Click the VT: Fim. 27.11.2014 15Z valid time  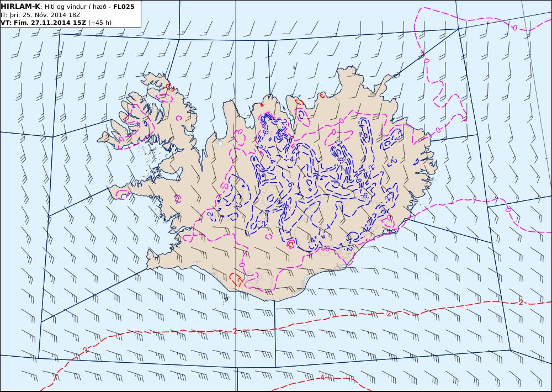pyautogui.click(x=43, y=23)
